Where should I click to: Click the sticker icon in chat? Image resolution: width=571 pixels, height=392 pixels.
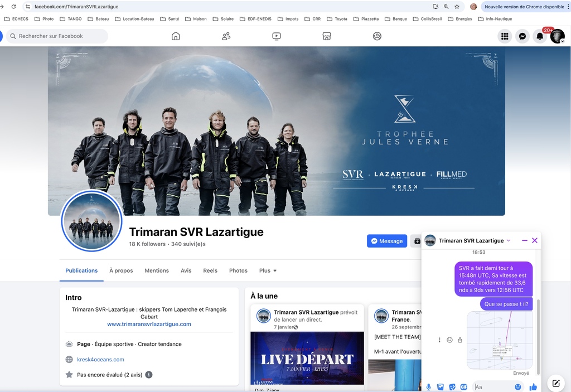(452, 387)
